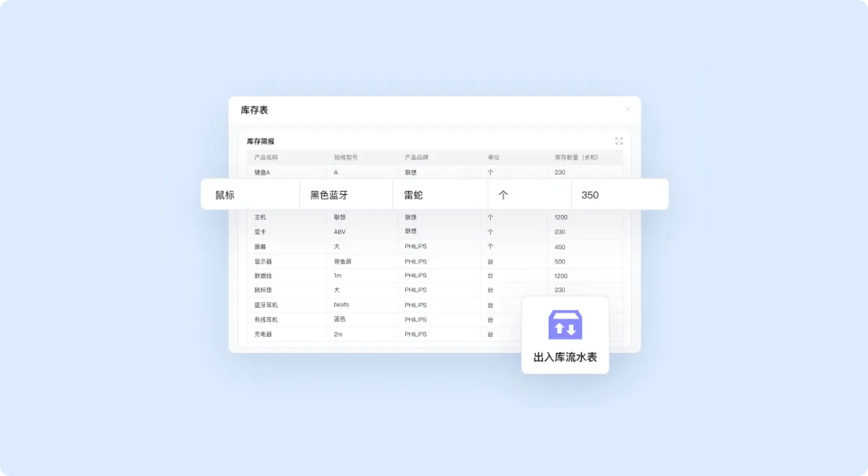The image size is (868, 476).
Task: Click the 充电器 product cell
Action: click(x=263, y=334)
